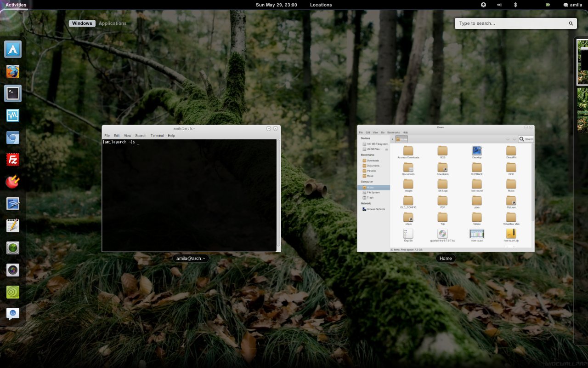588x368 pixels.
Task: Click the Home path button in location bar
Action: coord(401,139)
